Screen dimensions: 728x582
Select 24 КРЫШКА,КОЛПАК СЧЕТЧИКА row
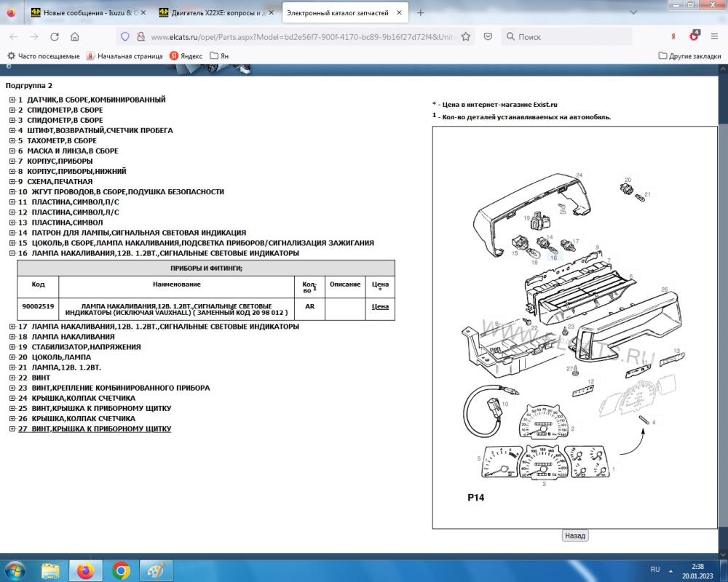pyautogui.click(x=76, y=398)
